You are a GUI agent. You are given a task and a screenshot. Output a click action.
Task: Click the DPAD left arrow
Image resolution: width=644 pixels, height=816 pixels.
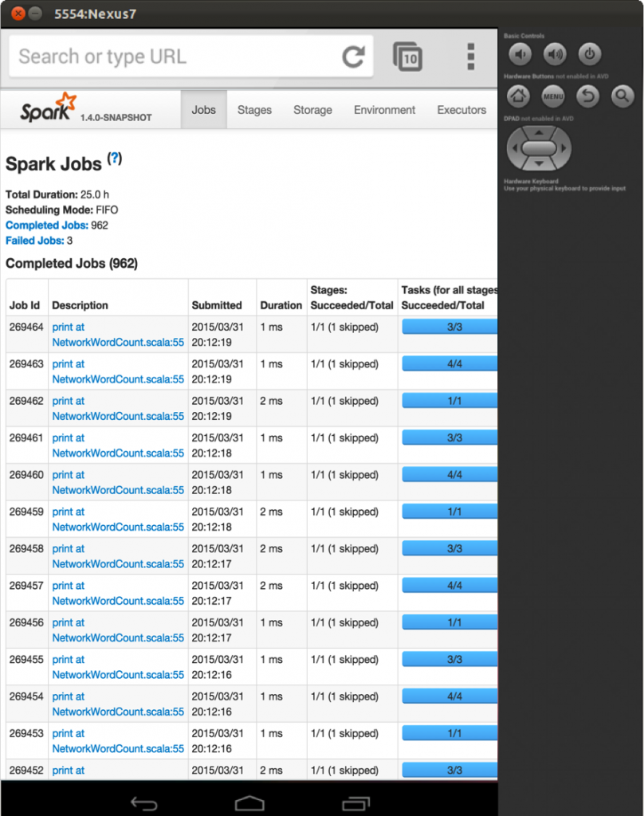coord(514,148)
